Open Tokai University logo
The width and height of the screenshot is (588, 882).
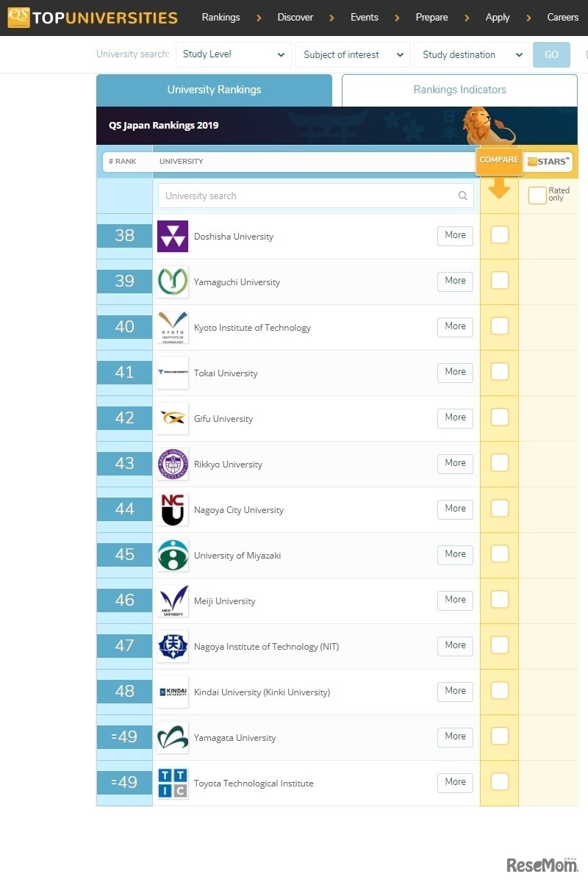(173, 373)
